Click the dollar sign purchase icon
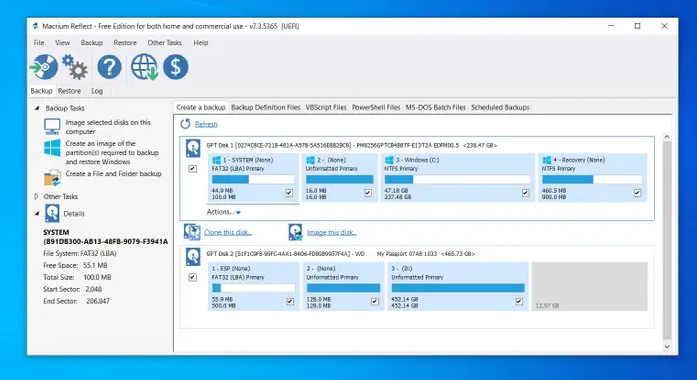This screenshot has width=697, height=380. click(x=176, y=67)
